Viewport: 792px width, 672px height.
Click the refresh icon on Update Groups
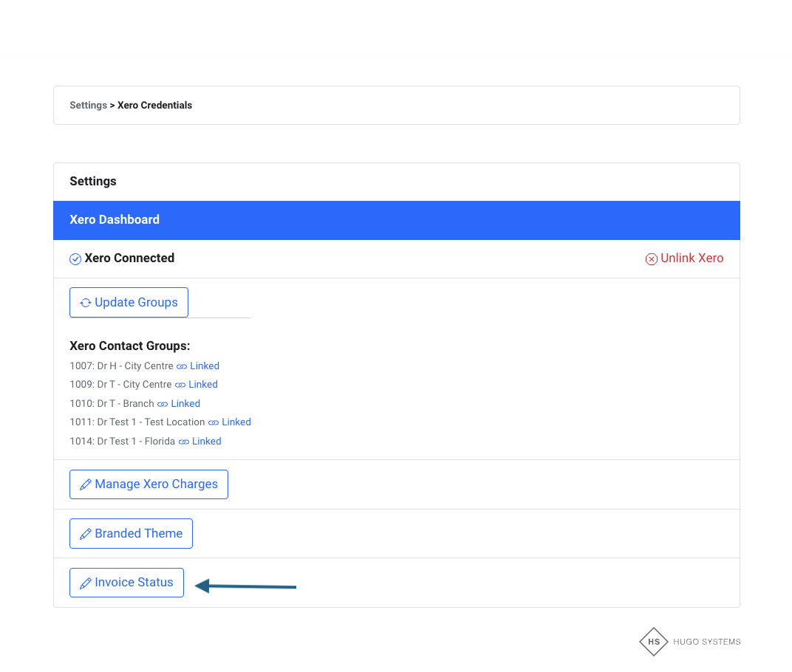[86, 303]
